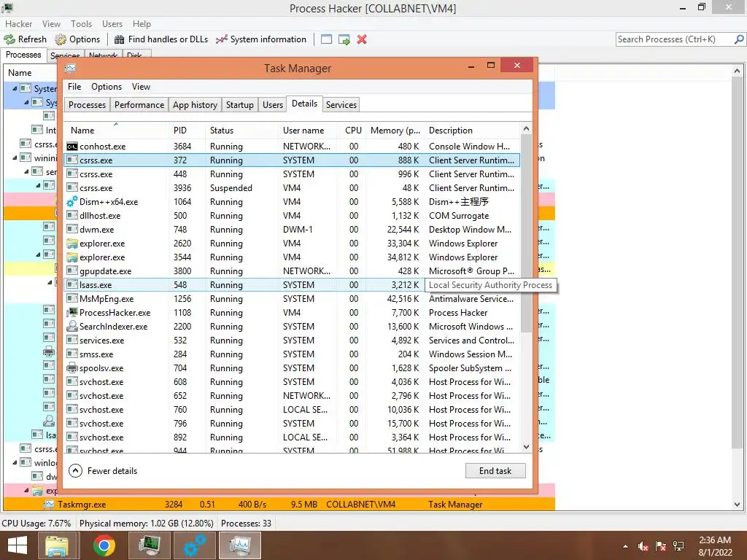Open System information graph icon
Image resolution: width=747 pixels, height=560 pixels.
pos(222,39)
